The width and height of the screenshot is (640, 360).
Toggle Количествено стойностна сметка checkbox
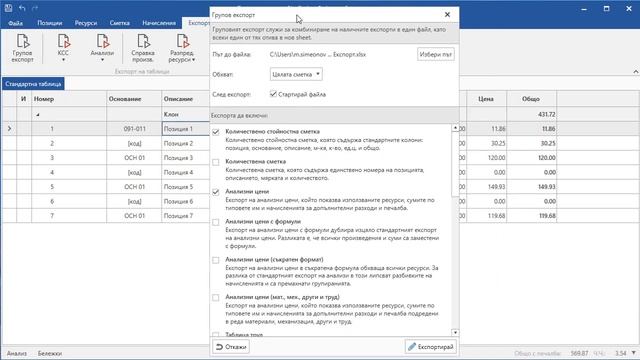coord(216,132)
